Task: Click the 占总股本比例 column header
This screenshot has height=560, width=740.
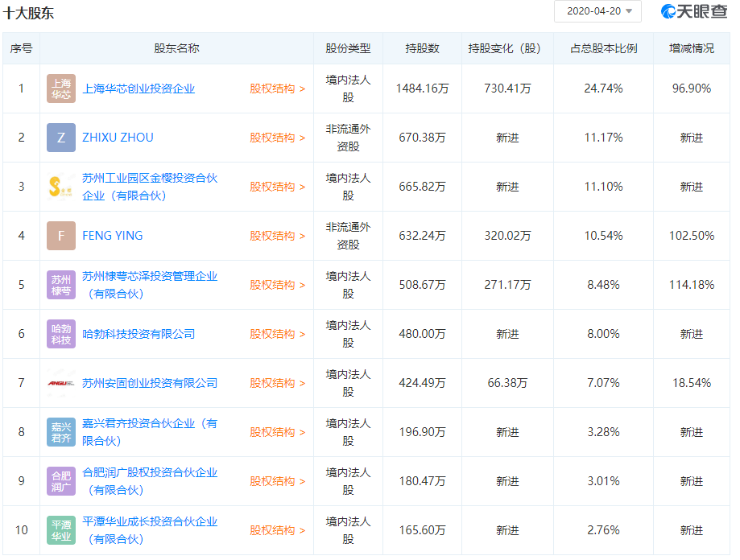Action: (603, 48)
